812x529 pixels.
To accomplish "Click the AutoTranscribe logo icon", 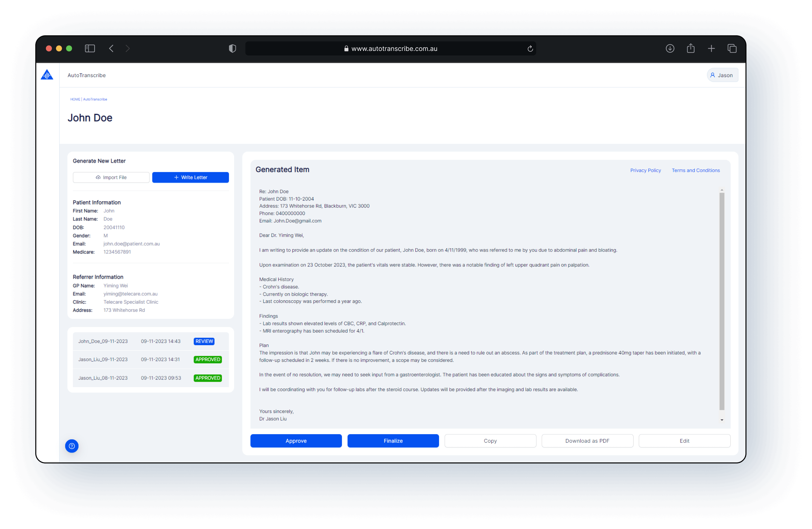I will [x=47, y=75].
